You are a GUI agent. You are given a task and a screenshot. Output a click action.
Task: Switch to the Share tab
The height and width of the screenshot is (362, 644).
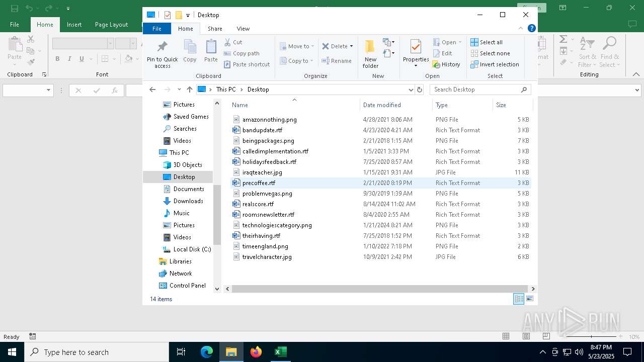coord(215,29)
